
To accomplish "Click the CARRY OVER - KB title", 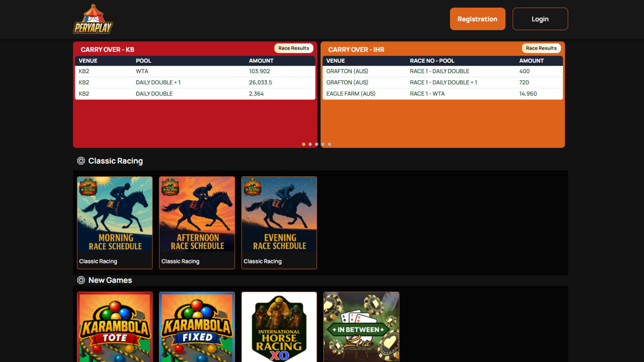I will click(x=107, y=50).
